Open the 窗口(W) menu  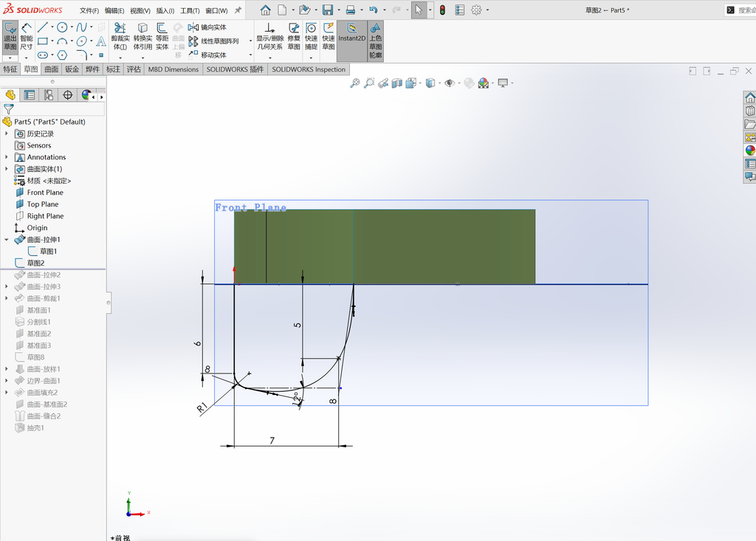[x=216, y=10]
